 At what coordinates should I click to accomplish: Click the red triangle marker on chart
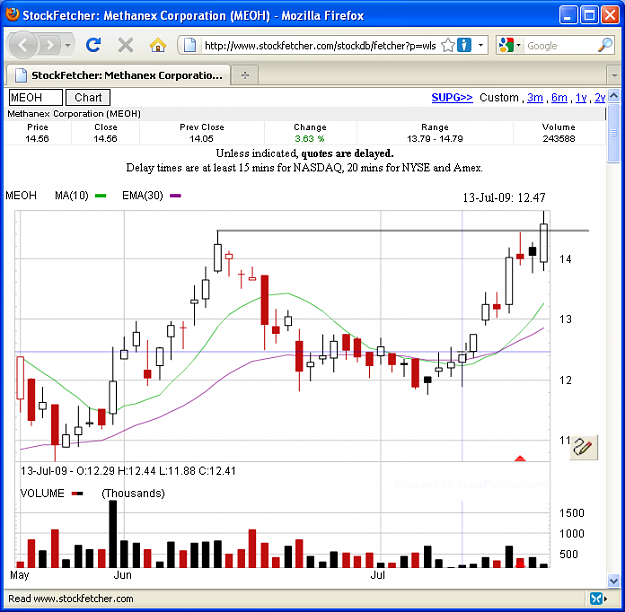coord(520,459)
